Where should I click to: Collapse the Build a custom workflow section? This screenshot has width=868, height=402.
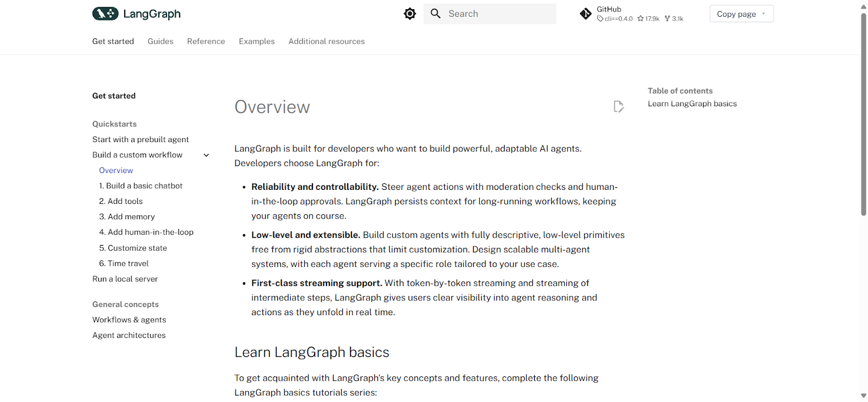tap(206, 155)
